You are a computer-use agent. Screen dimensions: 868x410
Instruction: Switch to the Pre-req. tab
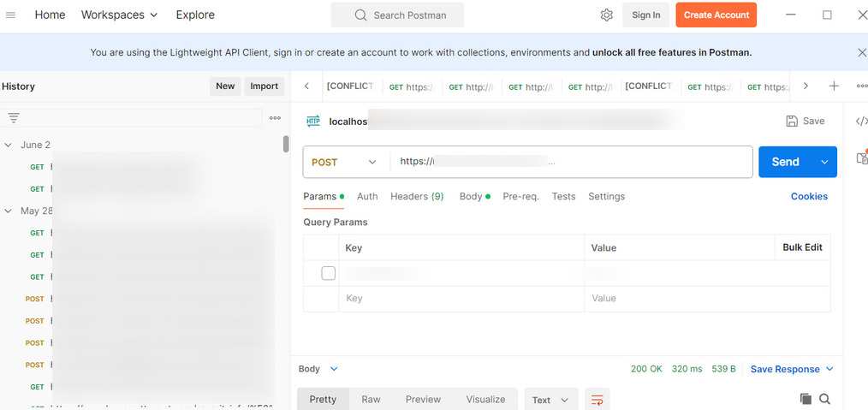click(521, 196)
